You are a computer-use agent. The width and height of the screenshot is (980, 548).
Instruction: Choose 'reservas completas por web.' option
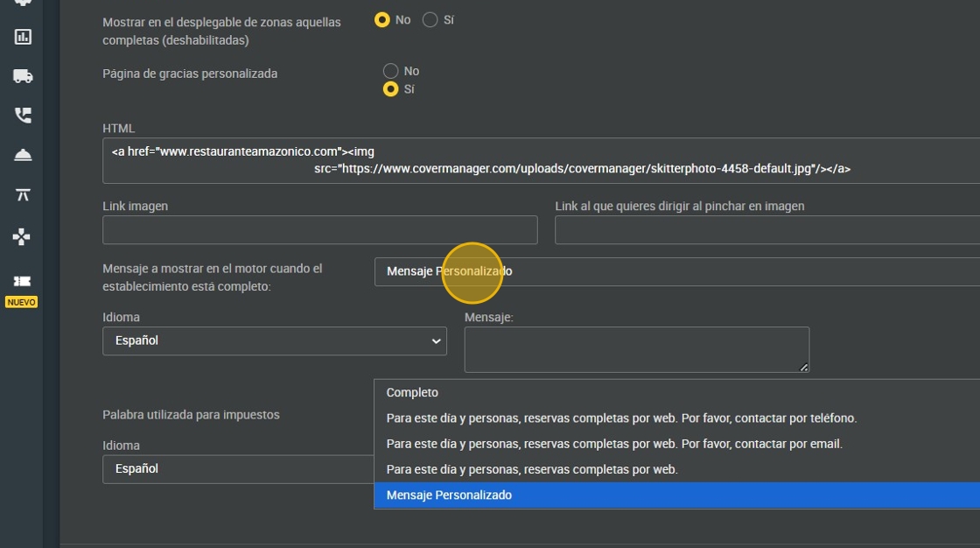tap(677, 470)
